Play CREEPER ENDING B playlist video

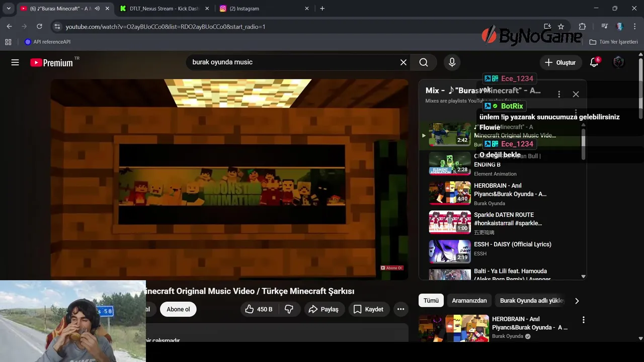450,163
